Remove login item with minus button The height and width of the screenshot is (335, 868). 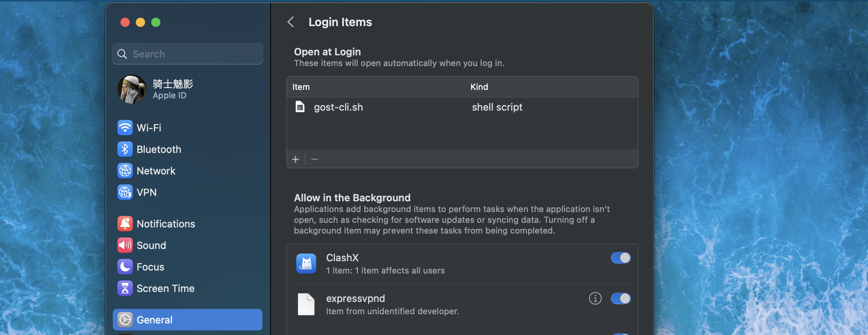click(x=315, y=159)
